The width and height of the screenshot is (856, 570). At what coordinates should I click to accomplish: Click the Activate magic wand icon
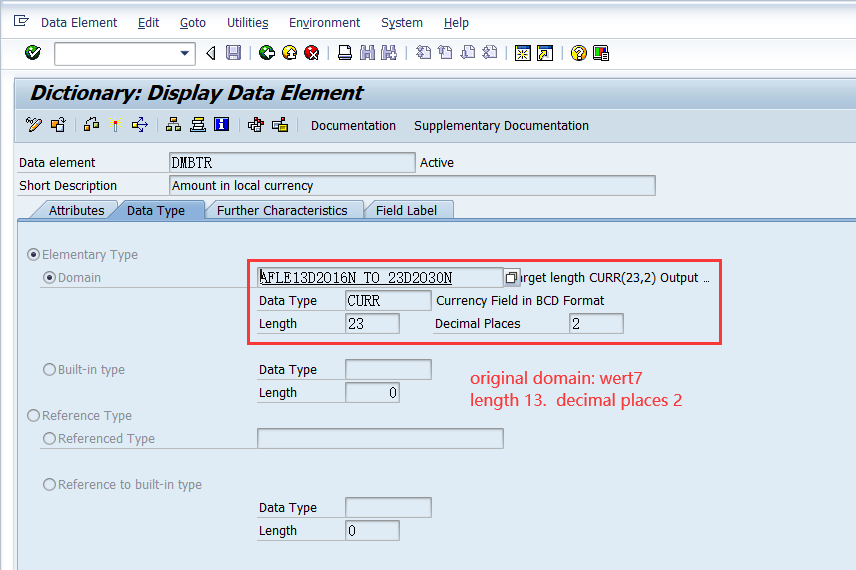(x=115, y=125)
